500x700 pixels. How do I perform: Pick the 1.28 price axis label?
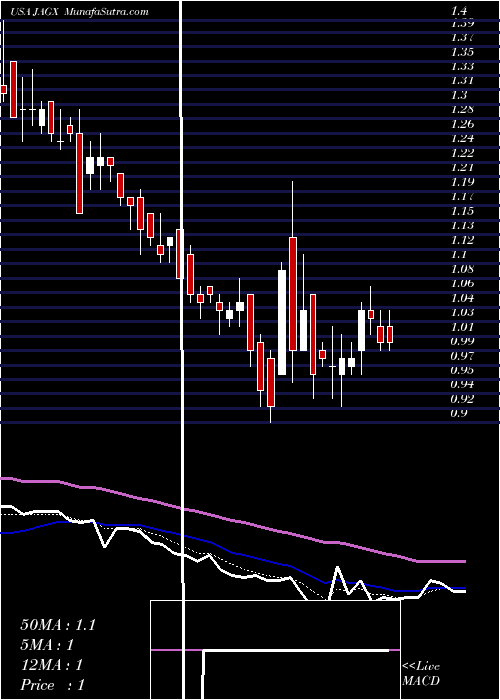462,109
